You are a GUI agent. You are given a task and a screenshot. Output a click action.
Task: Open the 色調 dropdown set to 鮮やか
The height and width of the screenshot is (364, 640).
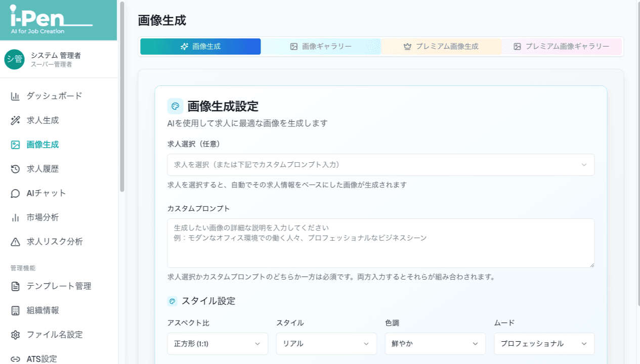pos(435,344)
